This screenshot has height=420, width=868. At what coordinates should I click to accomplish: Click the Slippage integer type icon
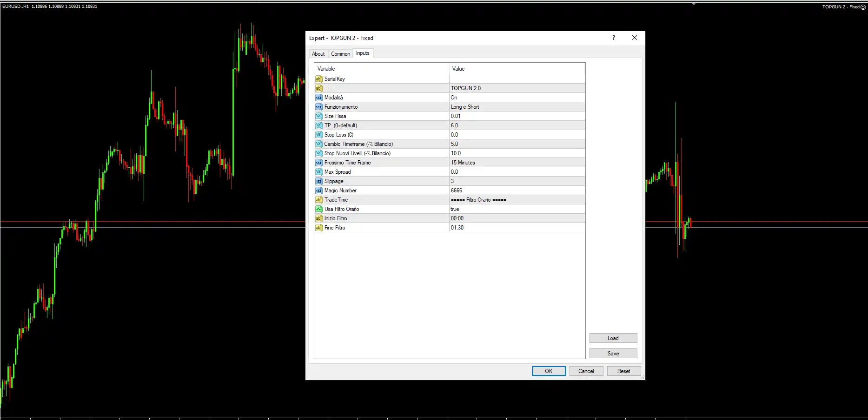(x=318, y=181)
